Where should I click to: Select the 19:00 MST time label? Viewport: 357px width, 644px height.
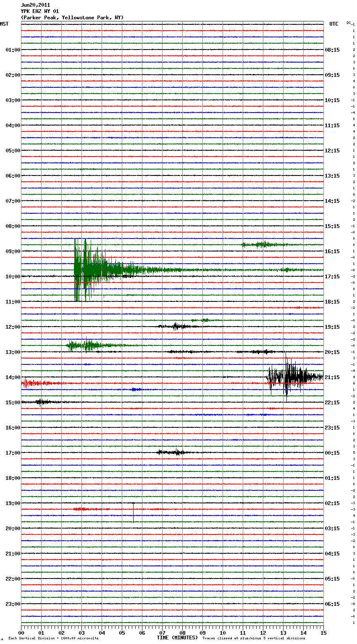click(x=13, y=503)
